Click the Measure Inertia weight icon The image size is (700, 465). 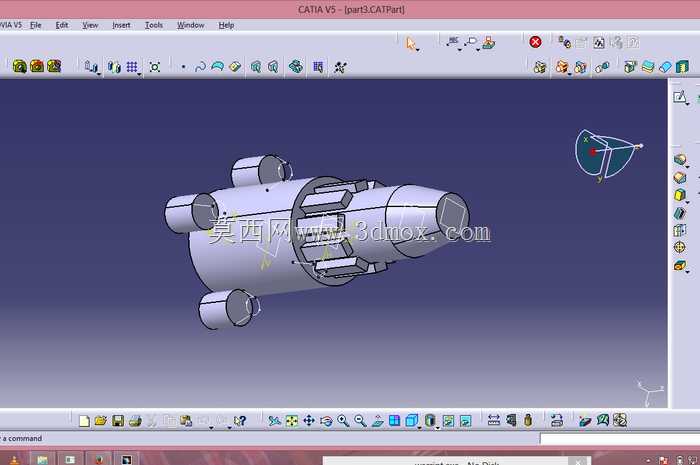(x=528, y=420)
